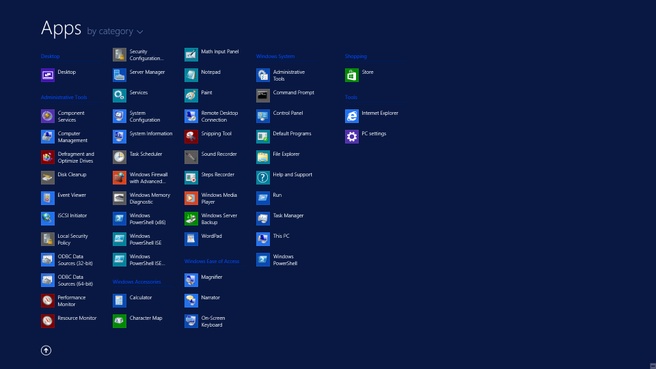Viewport: 656px width, 369px height.
Task: Open Remote Desktop Connection
Action: pos(212,116)
